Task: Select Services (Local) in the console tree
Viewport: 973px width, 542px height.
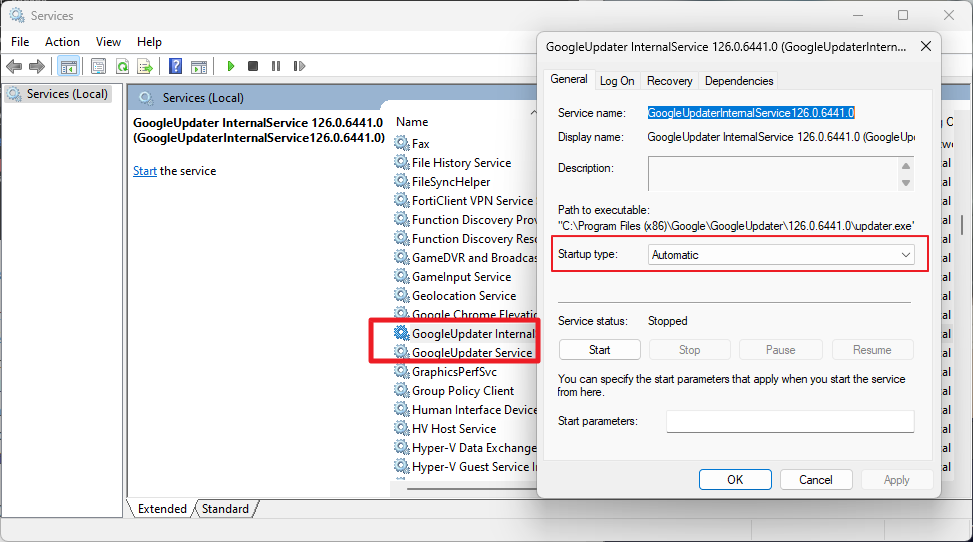Action: pyautogui.click(x=66, y=94)
